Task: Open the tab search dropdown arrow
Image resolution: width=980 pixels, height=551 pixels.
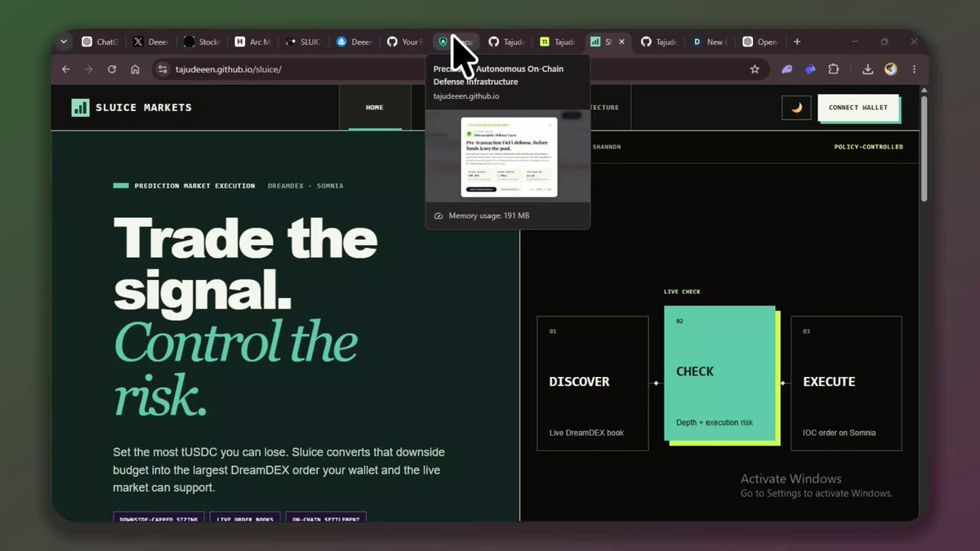Action: point(65,42)
